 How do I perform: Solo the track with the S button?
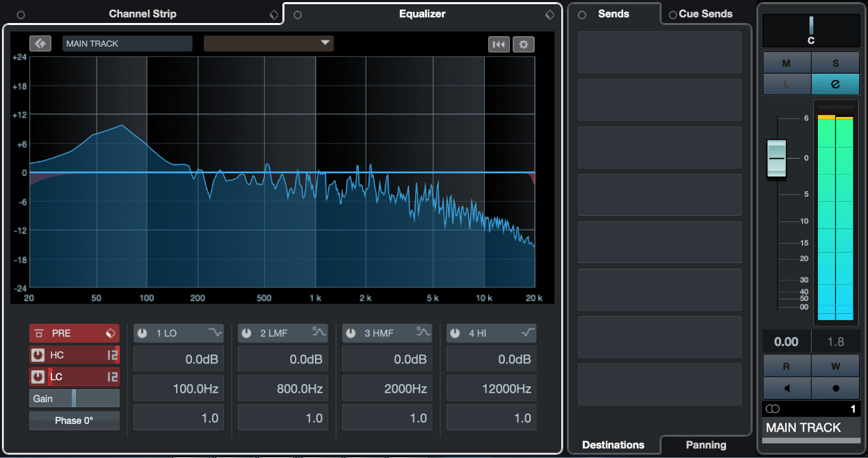click(835, 63)
